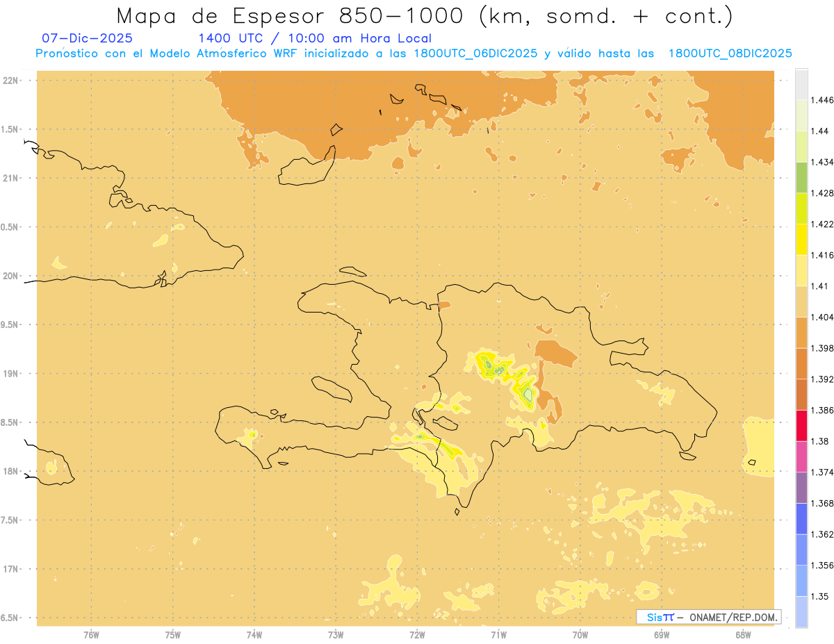Pick the pink colorbar swatch between 1.374 and 1.38
This screenshot has width=834, height=644.
click(801, 456)
